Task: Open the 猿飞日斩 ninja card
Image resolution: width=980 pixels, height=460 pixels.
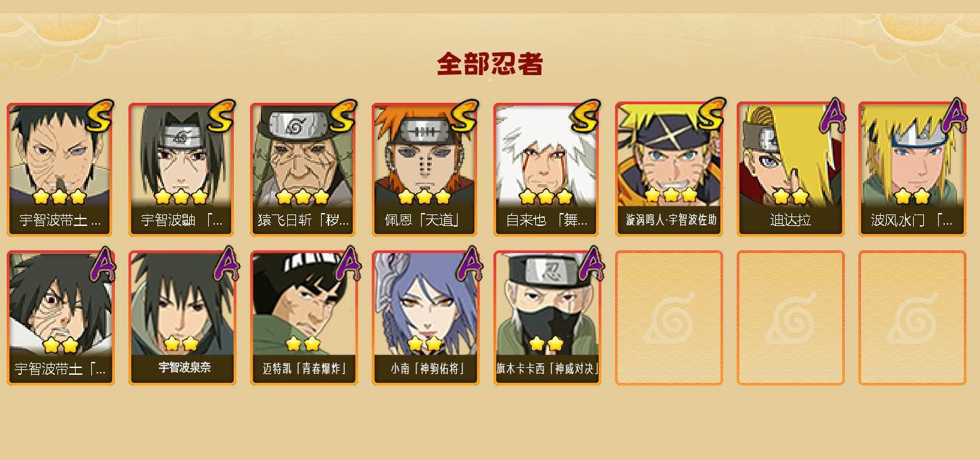Action: (x=303, y=169)
